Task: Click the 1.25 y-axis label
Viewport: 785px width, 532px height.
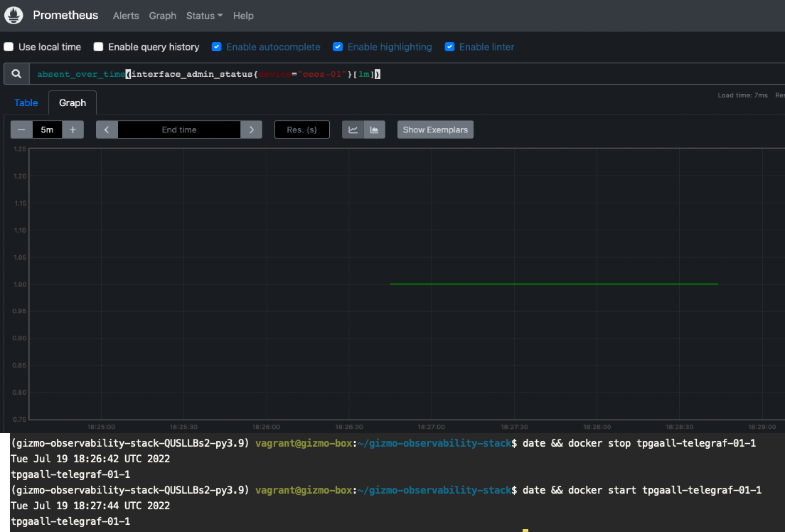Action: pos(19,149)
